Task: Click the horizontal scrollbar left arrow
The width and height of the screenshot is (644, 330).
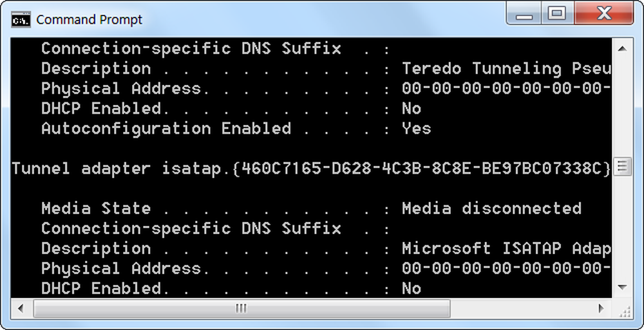Action: tap(20, 308)
